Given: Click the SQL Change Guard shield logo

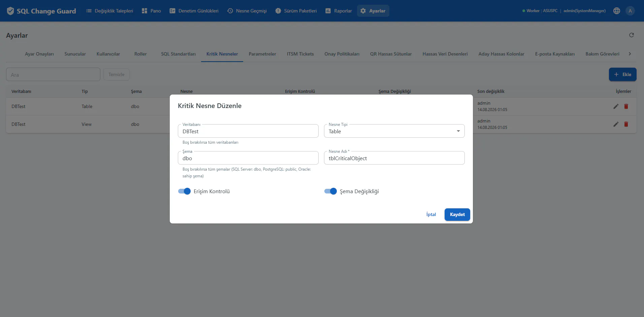Looking at the screenshot, I should tap(10, 11).
